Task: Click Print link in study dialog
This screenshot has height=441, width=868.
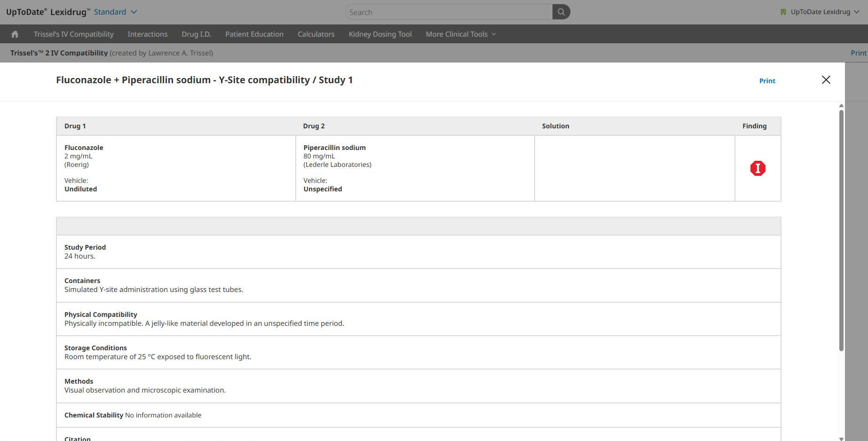Action: [767, 81]
